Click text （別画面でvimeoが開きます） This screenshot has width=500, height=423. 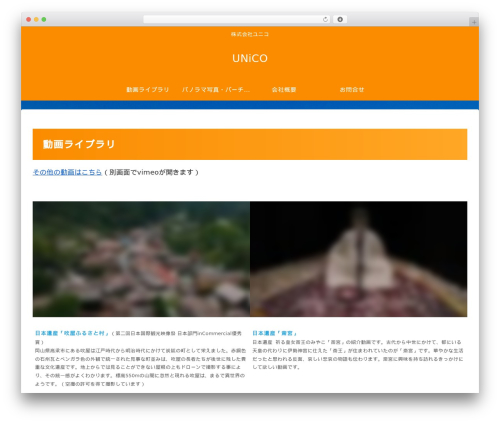pos(151,172)
